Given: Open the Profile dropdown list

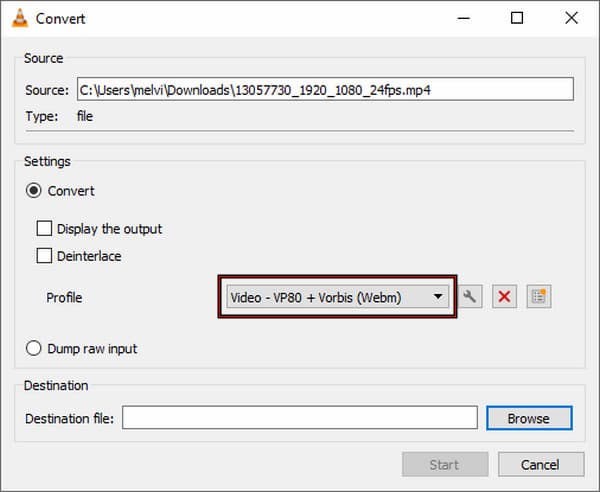Looking at the screenshot, I should tap(337, 297).
